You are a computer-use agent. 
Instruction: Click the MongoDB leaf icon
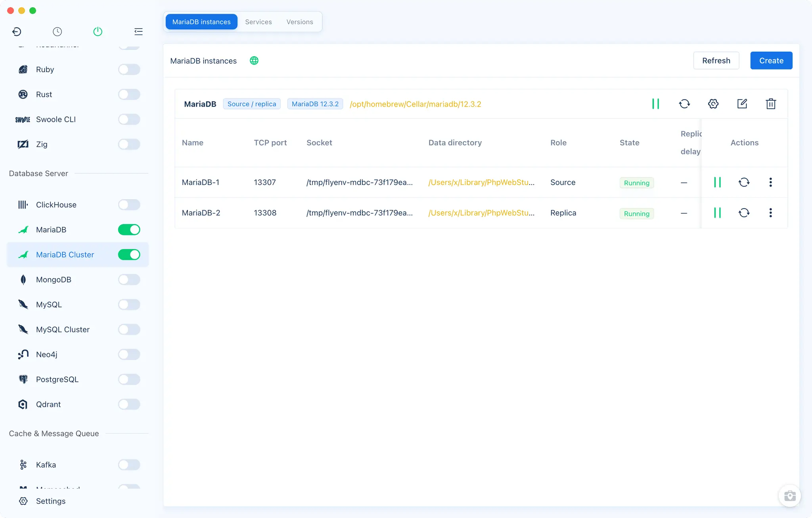[23, 280]
